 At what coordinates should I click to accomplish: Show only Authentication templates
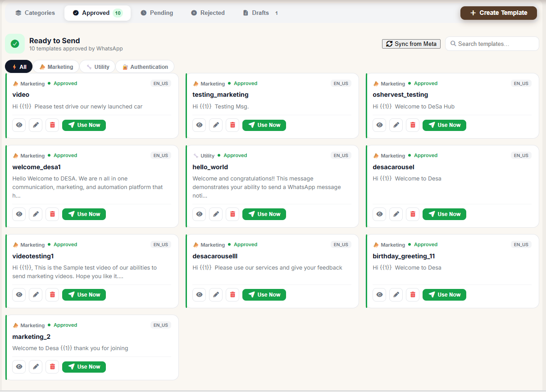(145, 67)
